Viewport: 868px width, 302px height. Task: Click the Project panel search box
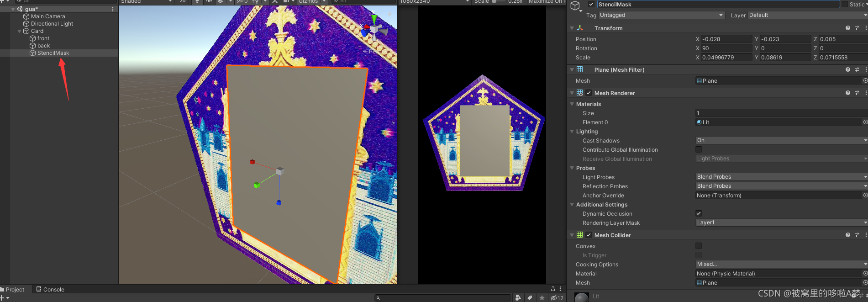[x=443, y=298]
